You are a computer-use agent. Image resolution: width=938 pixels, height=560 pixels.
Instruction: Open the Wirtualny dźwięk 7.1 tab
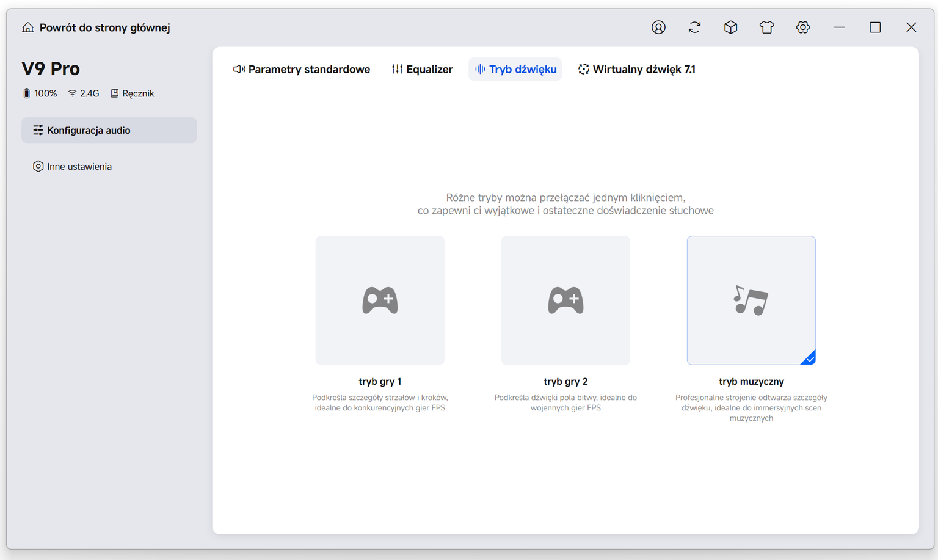pos(636,69)
